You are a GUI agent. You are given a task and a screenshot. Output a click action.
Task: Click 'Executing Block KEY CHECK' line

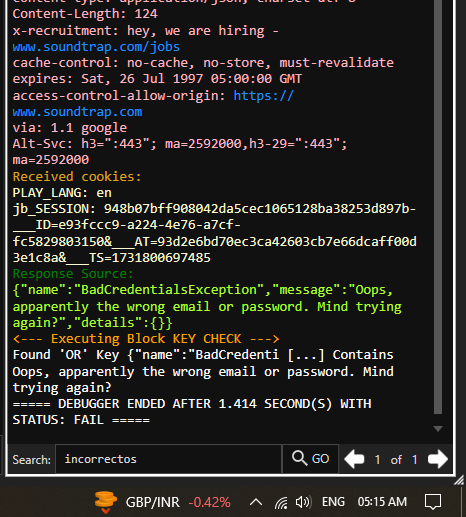coord(146,339)
